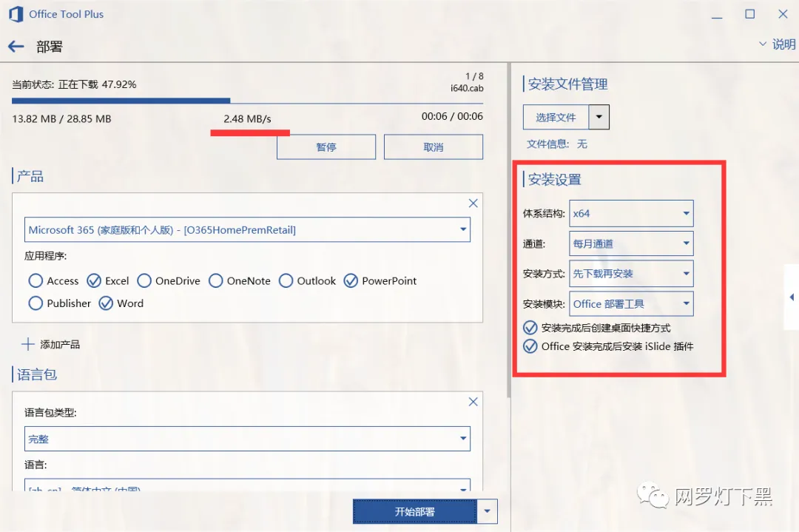
Task: Click the 安装文件管理 heading
Action: pyautogui.click(x=567, y=84)
